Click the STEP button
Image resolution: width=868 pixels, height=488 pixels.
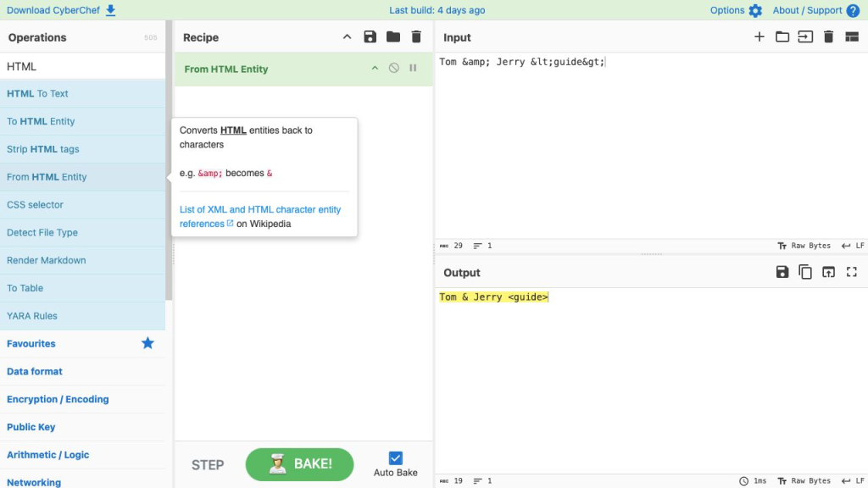click(x=208, y=465)
